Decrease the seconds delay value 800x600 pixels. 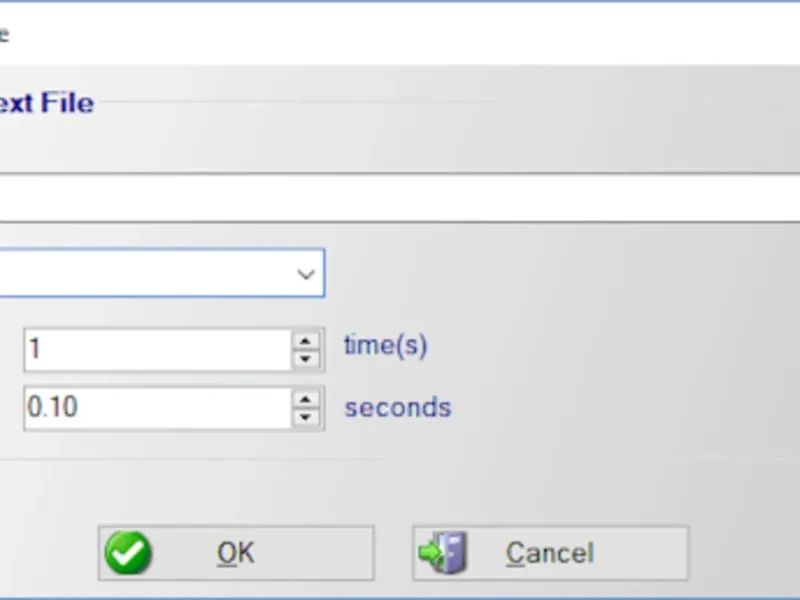[306, 419]
